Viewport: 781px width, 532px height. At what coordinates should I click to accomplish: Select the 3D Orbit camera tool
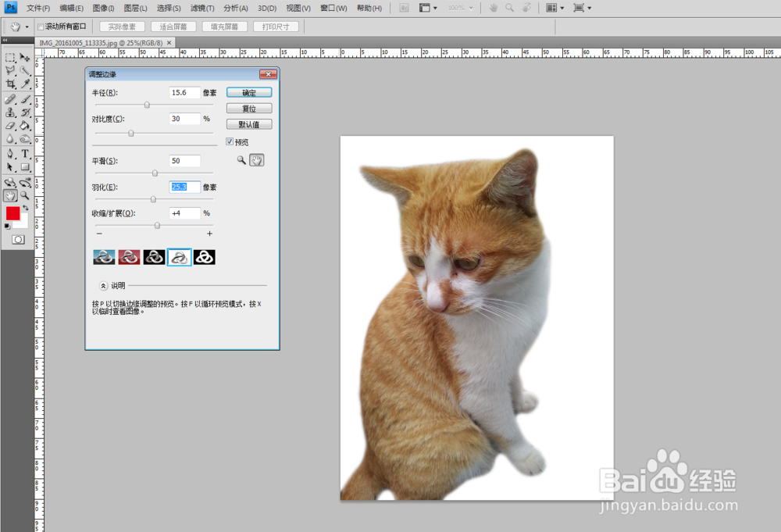[x=25, y=182]
